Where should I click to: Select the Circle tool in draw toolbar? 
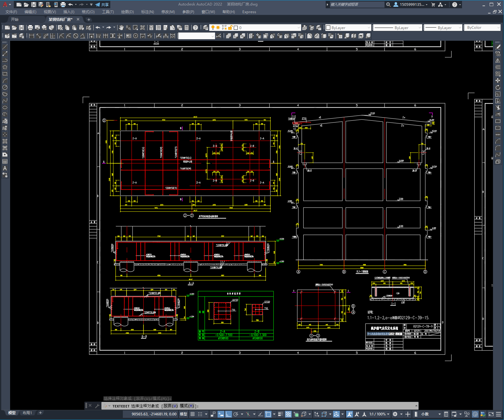(x=5, y=87)
